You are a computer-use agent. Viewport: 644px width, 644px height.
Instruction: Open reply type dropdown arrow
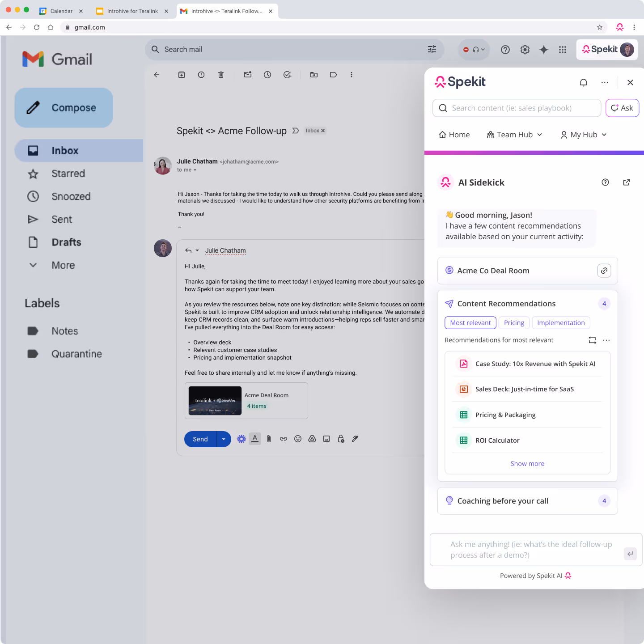pos(197,250)
